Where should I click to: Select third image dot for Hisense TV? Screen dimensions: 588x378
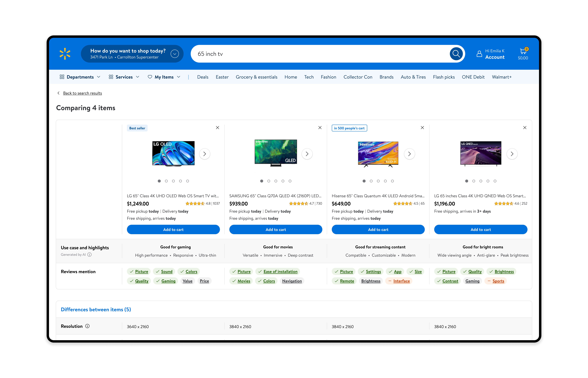[378, 181]
